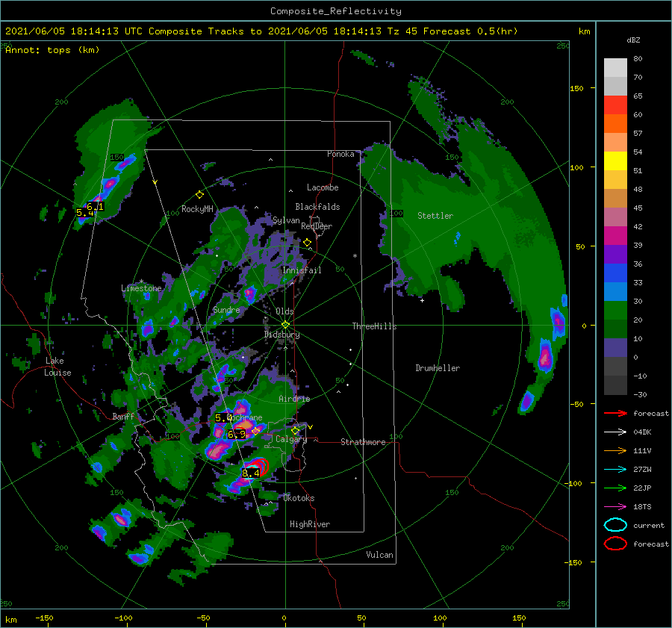Select the 5.4 storm top label

[85, 213]
